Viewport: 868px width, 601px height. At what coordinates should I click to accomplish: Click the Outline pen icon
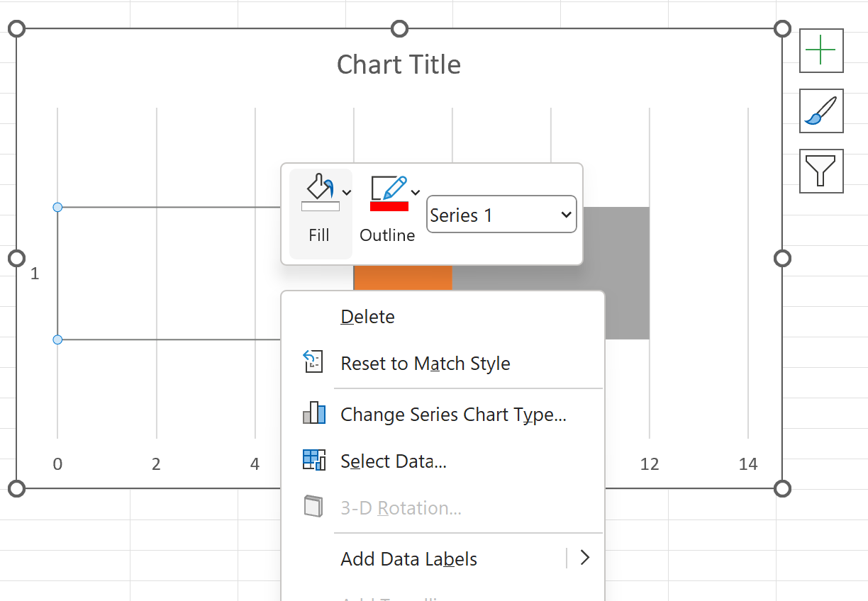389,189
